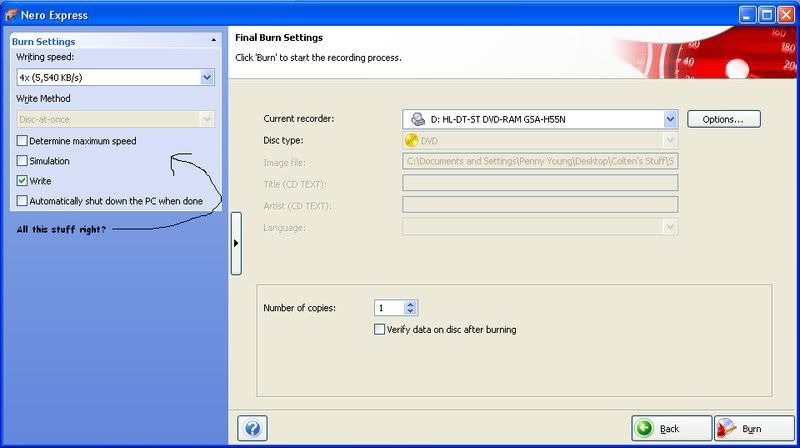The height and width of the screenshot is (448, 800).
Task: Enable Verify data on disc after burning
Action: click(x=379, y=330)
